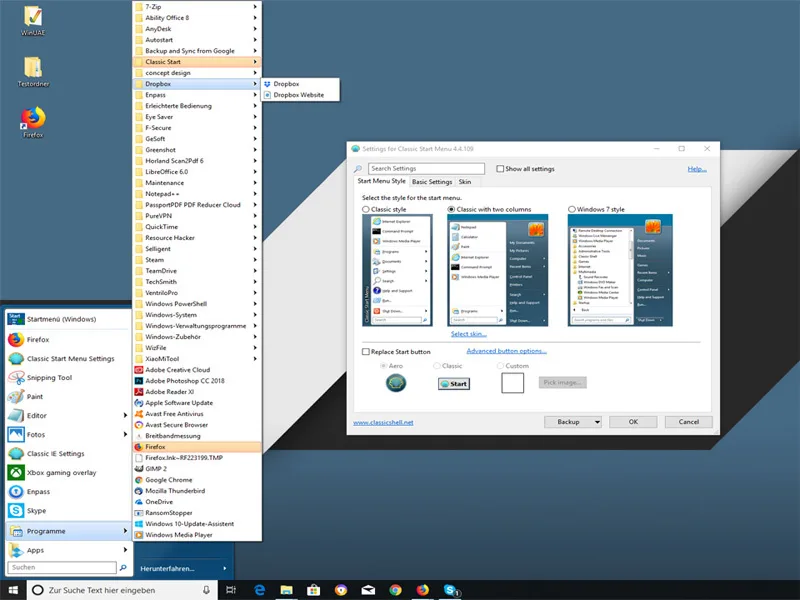Open Classic IE Settings entry
800x600 pixels.
(x=47, y=454)
